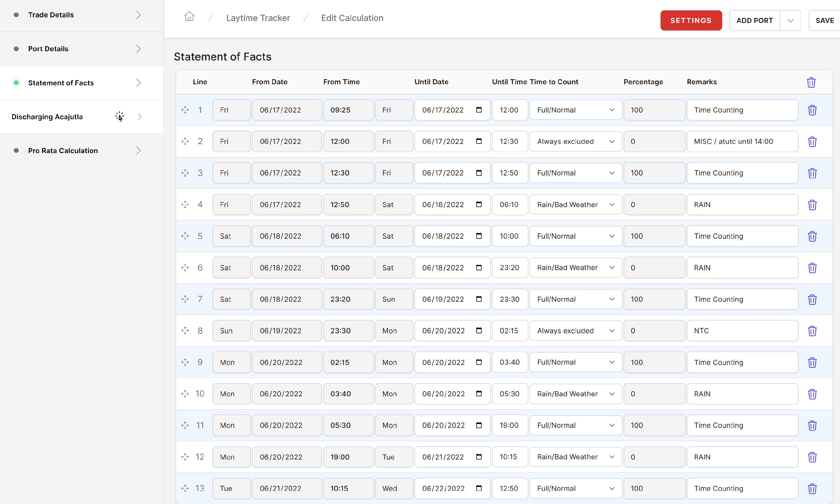840x504 pixels.
Task: Open the calendar picker for line 5 until date
Action: (x=479, y=236)
